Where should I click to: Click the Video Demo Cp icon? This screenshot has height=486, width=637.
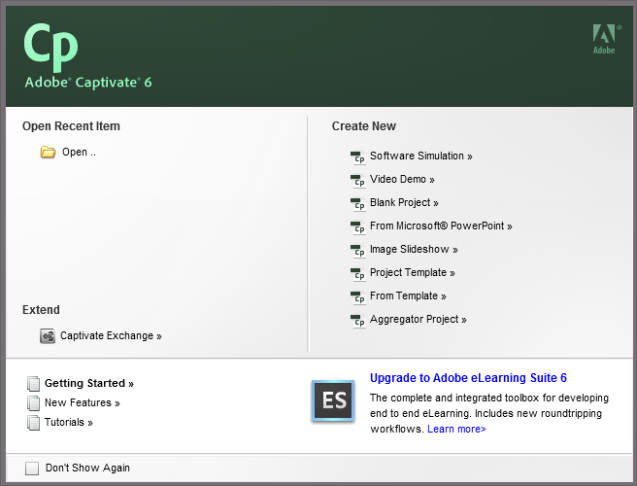tap(358, 180)
